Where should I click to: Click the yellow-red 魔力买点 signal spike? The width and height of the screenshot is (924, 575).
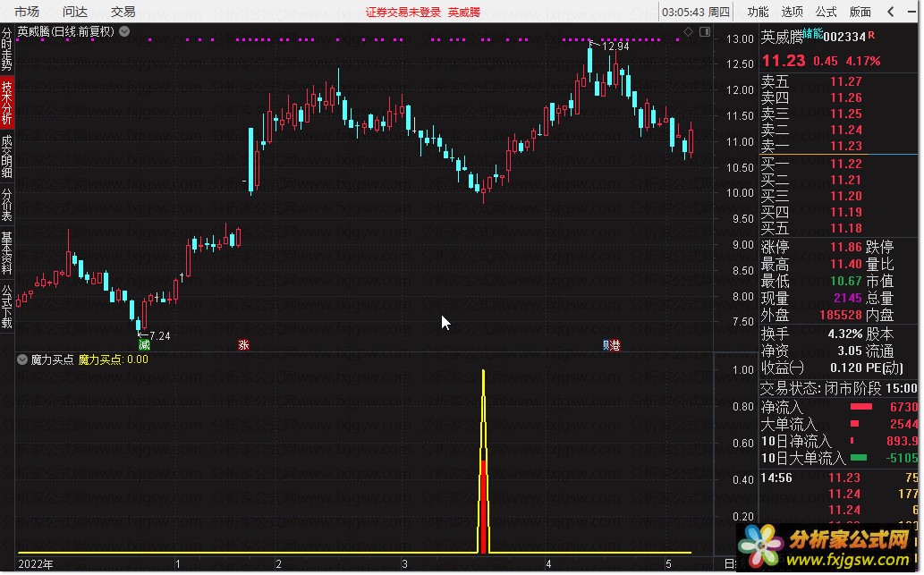click(484, 461)
